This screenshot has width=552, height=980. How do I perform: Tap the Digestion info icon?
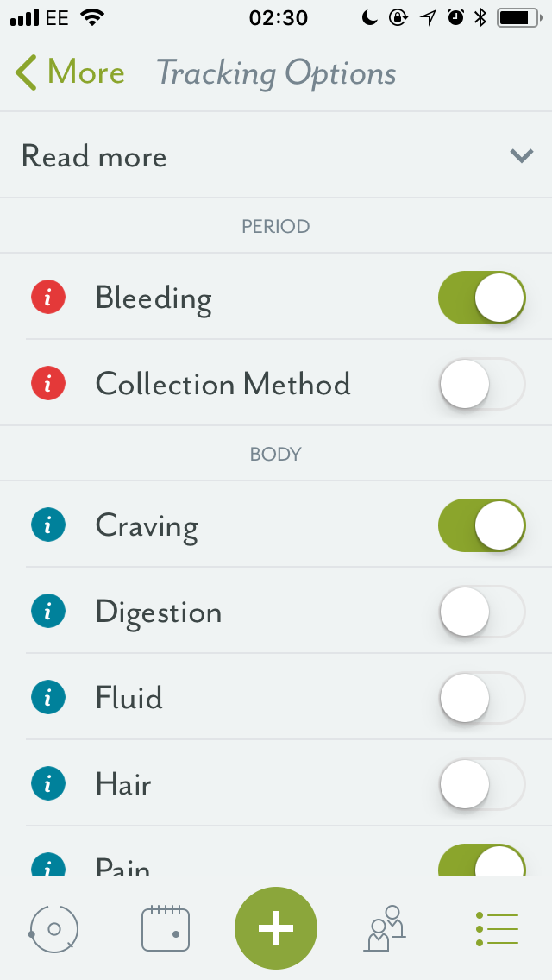[48, 612]
